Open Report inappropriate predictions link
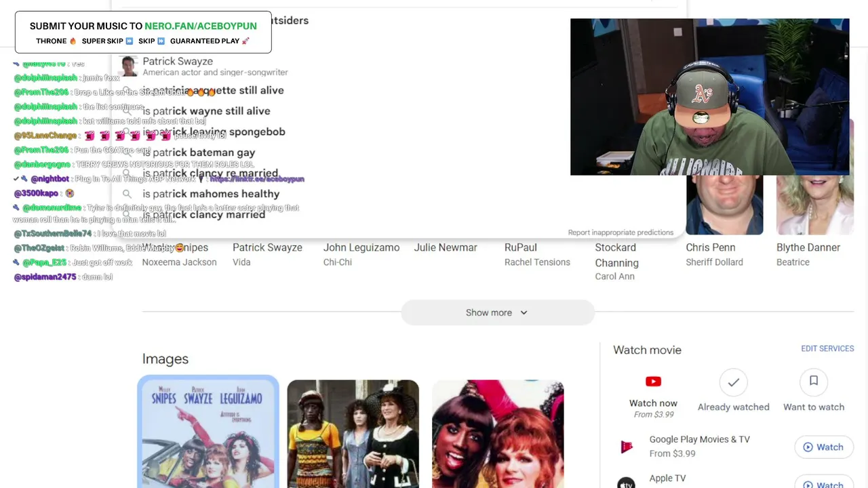868x488 pixels. coord(620,232)
